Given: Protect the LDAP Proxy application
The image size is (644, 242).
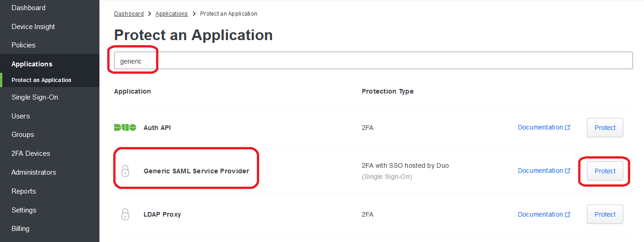Looking at the screenshot, I should coord(605,214).
